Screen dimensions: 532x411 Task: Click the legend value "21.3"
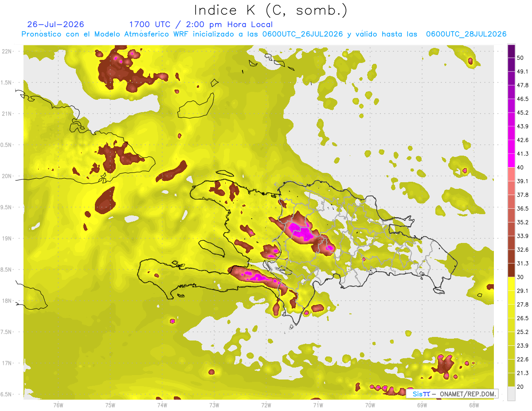[x=523, y=373]
